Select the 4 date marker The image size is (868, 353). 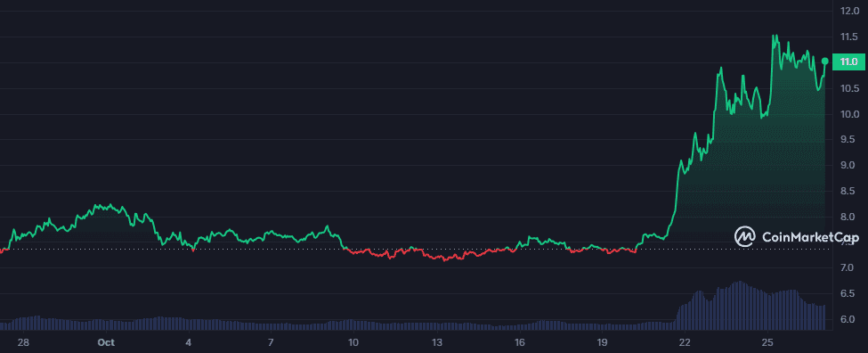click(188, 342)
